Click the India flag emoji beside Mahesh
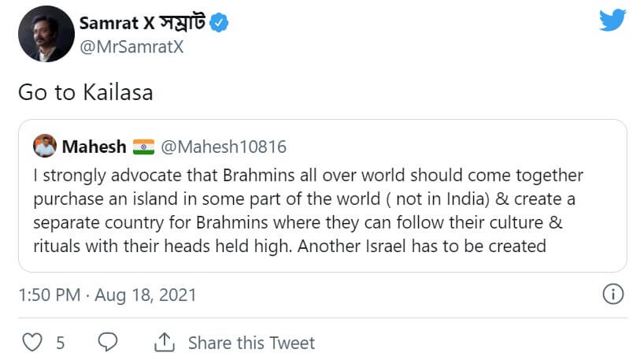This screenshot has height=364, width=644. coord(143,147)
